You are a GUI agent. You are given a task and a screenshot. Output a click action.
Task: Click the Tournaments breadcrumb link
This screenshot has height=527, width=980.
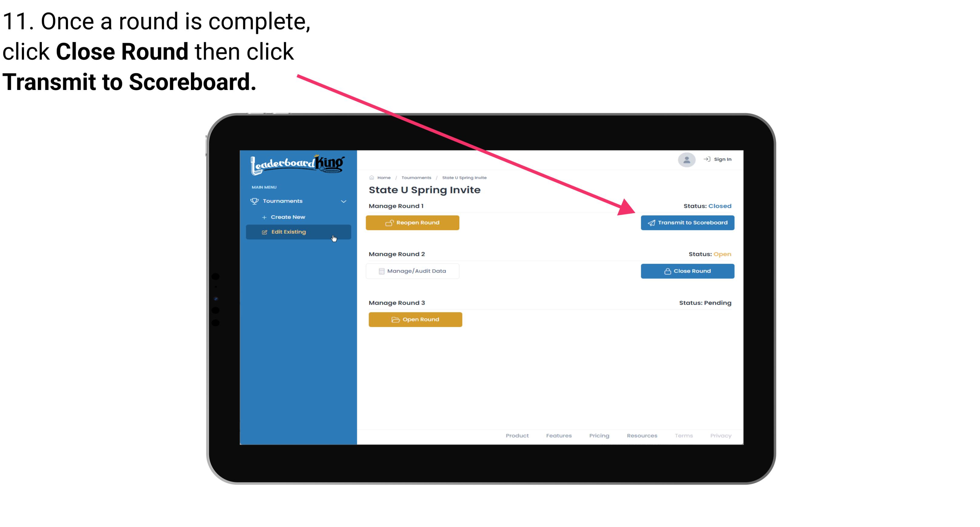pyautogui.click(x=416, y=177)
